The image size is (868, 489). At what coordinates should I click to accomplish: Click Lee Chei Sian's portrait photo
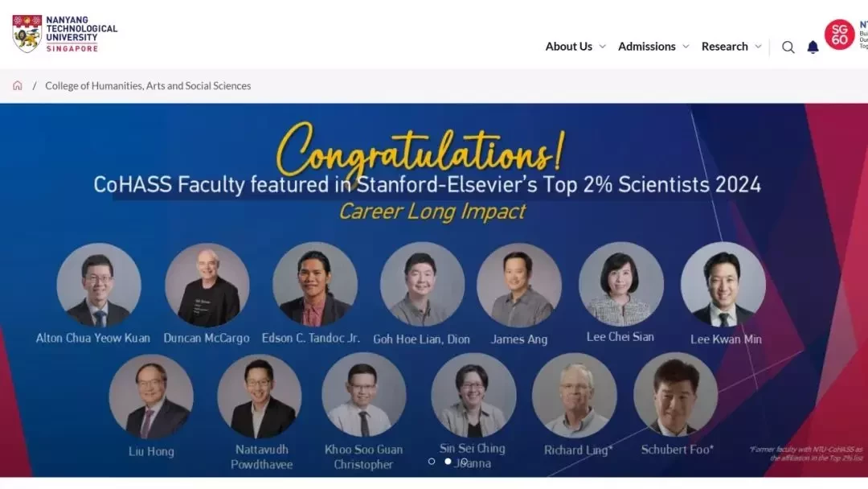click(x=621, y=284)
